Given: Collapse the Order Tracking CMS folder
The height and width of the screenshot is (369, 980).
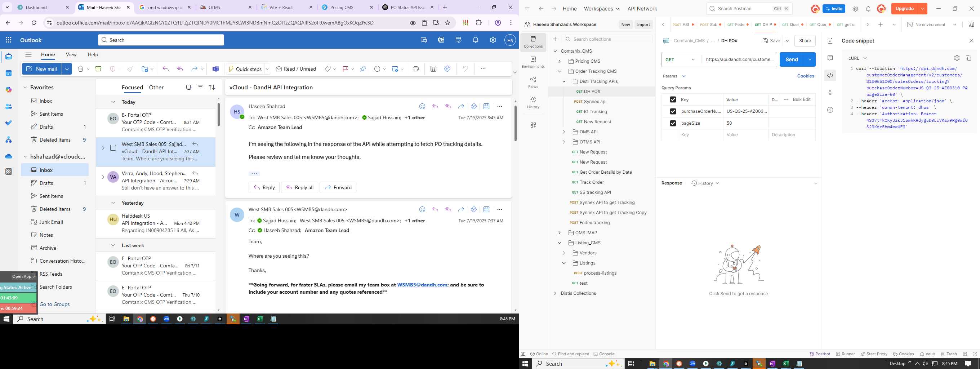Looking at the screenshot, I should pos(559,71).
